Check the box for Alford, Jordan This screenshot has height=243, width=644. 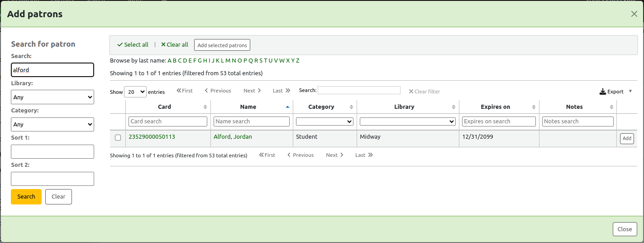[118, 138]
